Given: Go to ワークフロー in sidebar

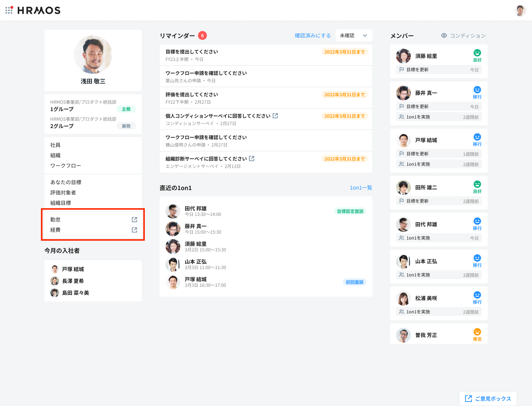Looking at the screenshot, I should pyautogui.click(x=65, y=166).
